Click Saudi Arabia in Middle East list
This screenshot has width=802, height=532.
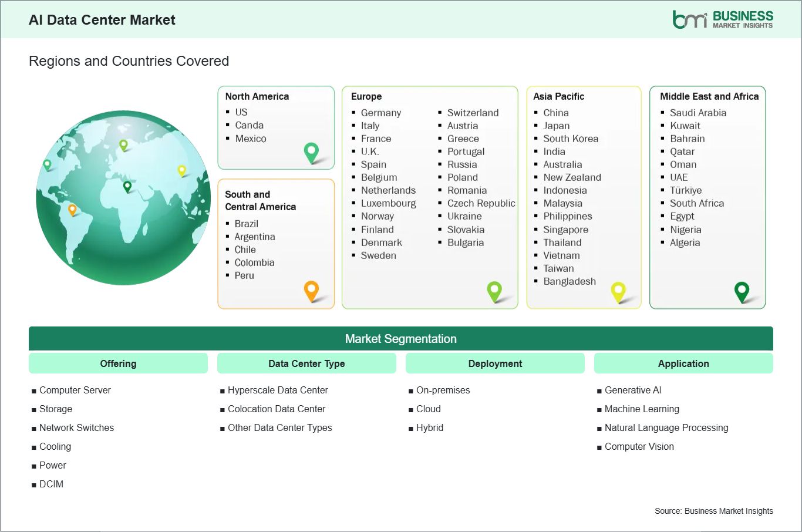698,113
